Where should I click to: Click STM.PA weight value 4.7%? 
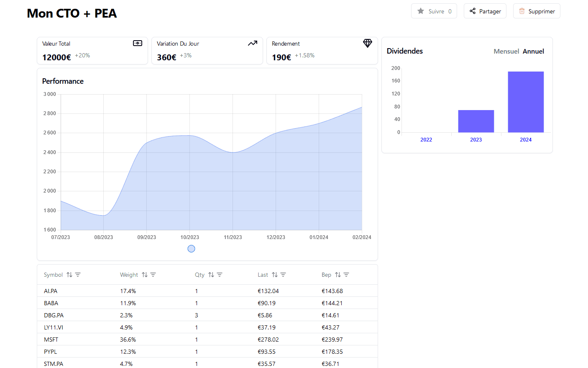(126, 364)
